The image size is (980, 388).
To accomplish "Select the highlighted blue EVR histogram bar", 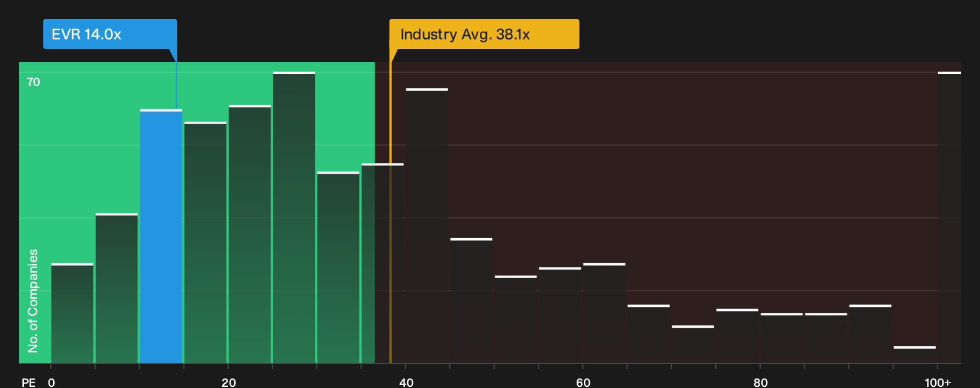I will click(161, 236).
